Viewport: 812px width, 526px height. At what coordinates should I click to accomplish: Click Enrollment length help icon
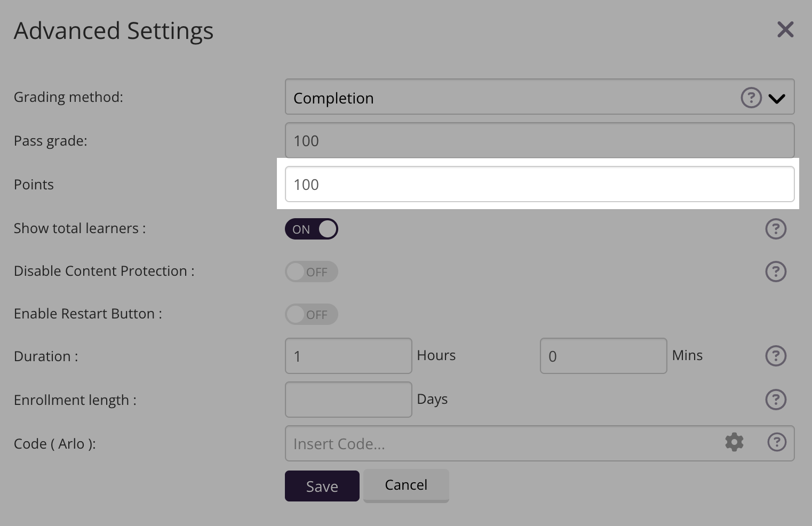coord(775,400)
